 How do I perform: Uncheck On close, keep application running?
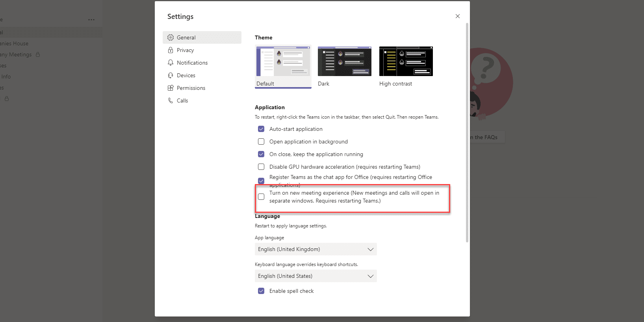coord(261,154)
